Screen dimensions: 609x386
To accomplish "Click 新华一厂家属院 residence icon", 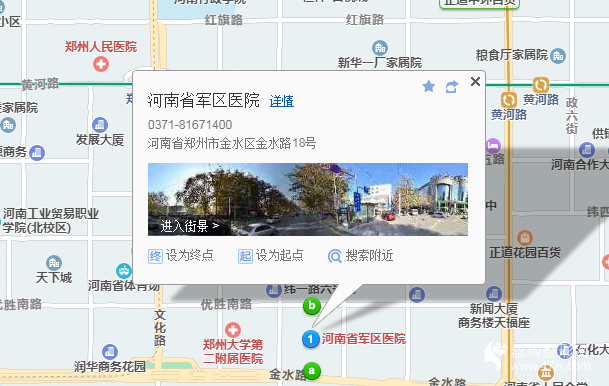I will point(379,48).
